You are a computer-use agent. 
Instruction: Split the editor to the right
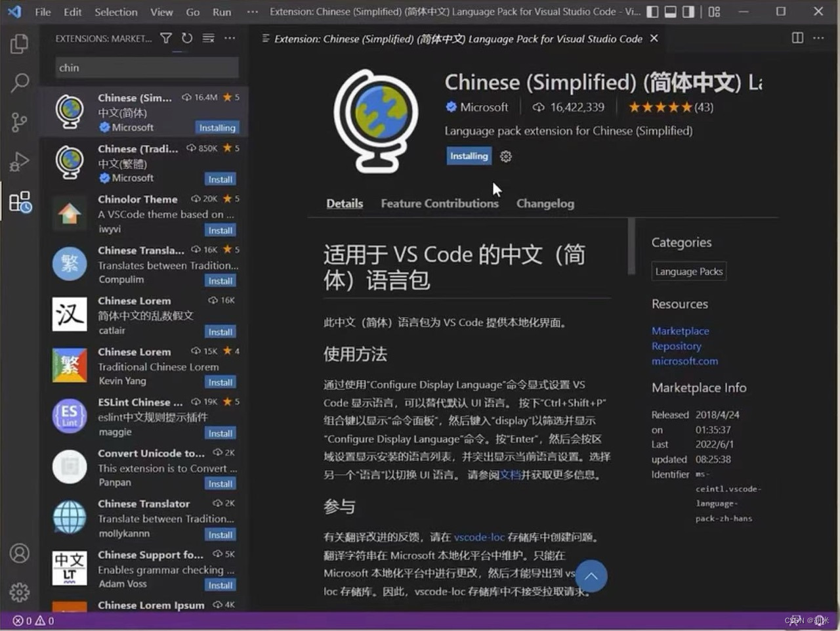797,38
